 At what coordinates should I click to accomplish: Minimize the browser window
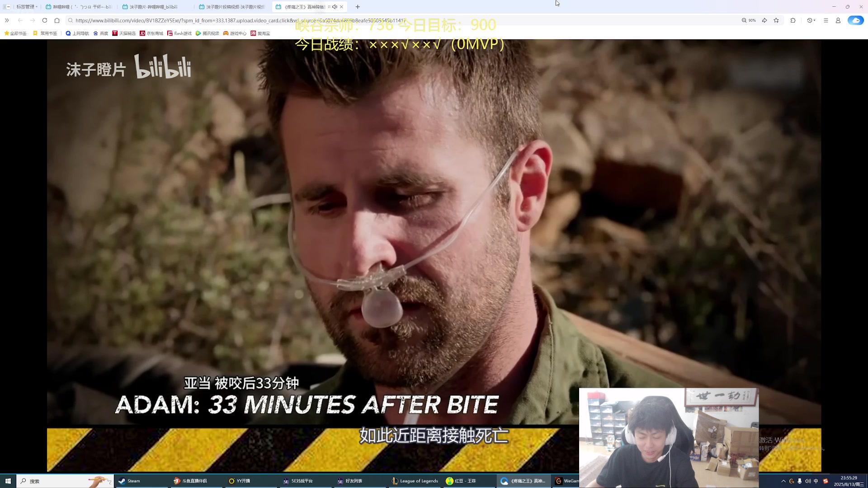834,7
